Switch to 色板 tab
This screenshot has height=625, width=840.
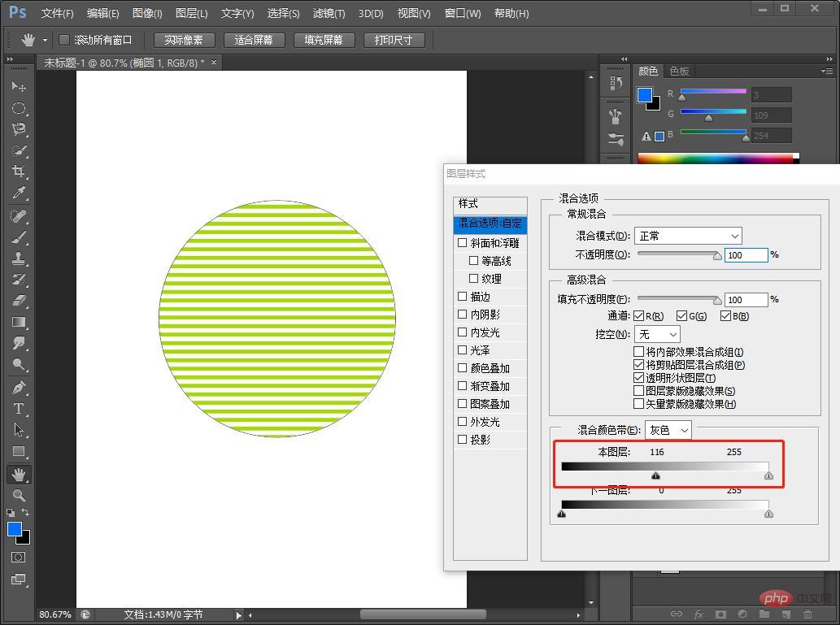tap(679, 71)
